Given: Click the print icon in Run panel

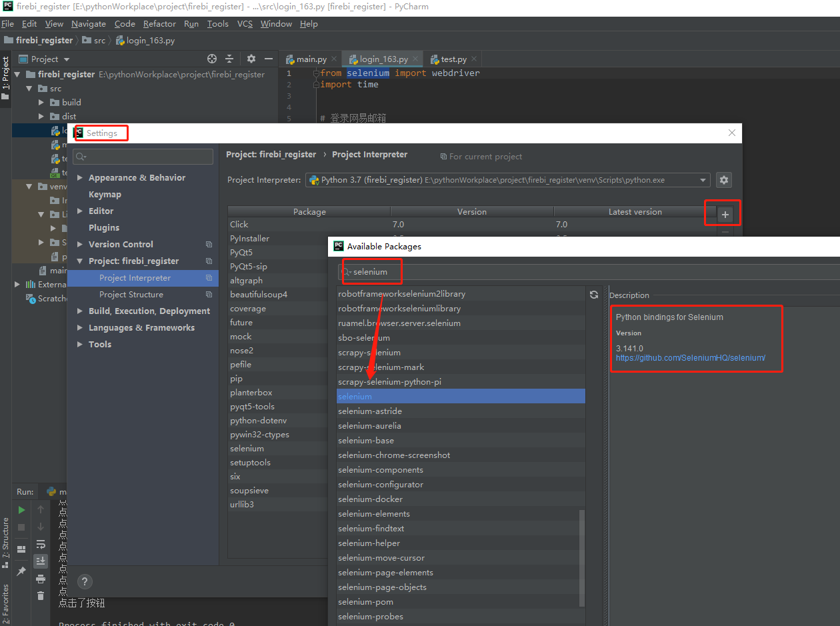Looking at the screenshot, I should (41, 579).
